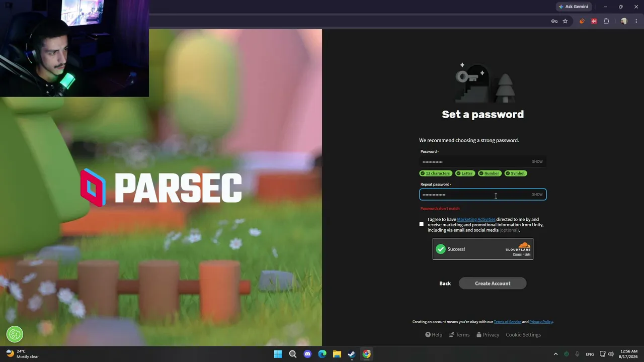This screenshot has height=362, width=644.
Task: Show hidden system tray icons
Action: click(x=555, y=354)
